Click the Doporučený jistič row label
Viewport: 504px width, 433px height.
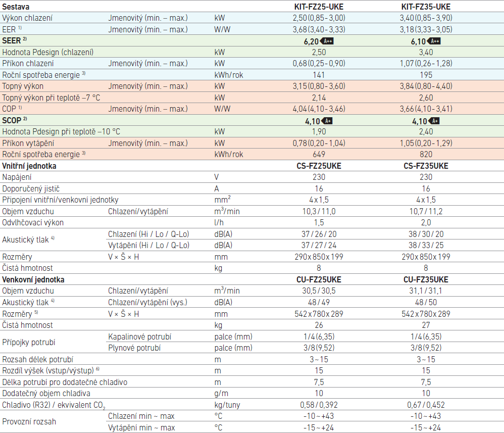[31, 189]
